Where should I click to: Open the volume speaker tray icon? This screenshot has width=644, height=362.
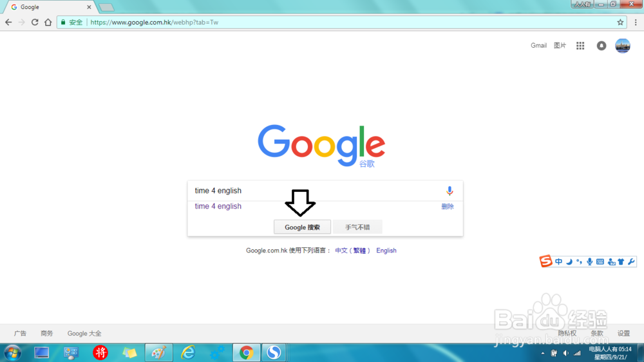point(566,354)
